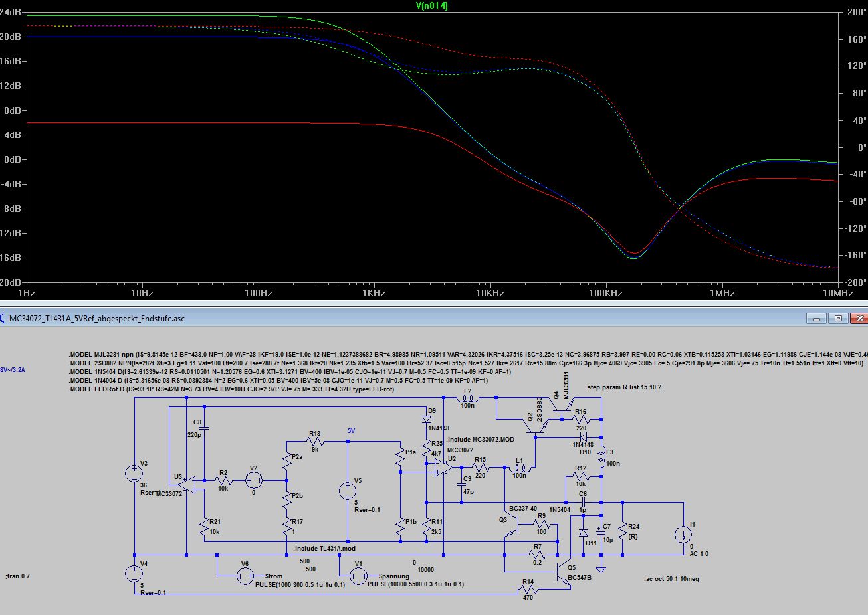Select voltage source V5 symbol
Viewport: 868px width, 615px height.
point(348,491)
